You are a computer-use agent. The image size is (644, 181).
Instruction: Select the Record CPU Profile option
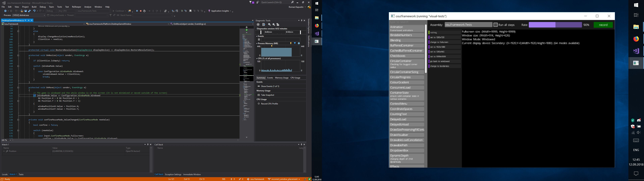259,104
